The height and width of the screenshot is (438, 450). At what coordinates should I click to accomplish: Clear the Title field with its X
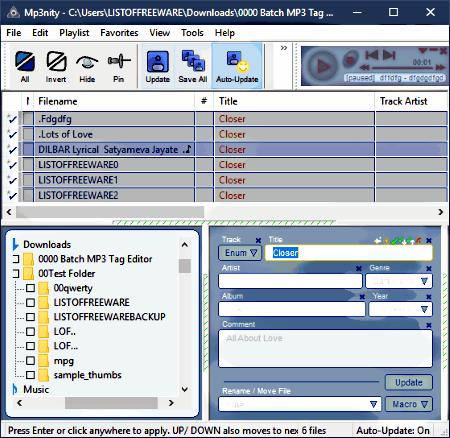click(429, 240)
